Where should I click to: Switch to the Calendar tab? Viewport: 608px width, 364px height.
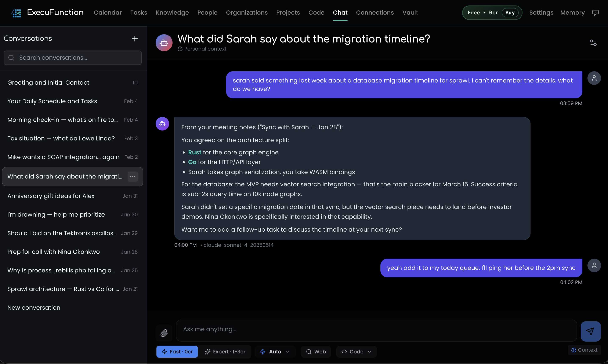pos(108,12)
